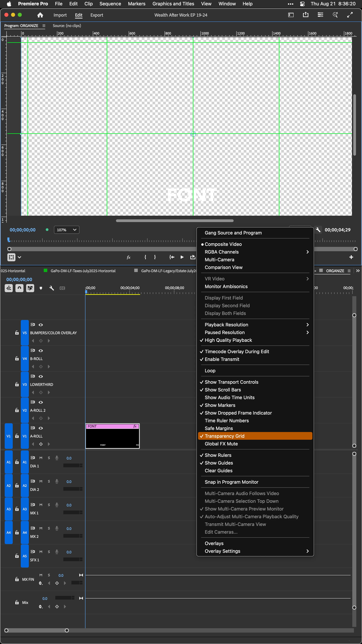Click the Mark In bracket icon
This screenshot has height=644, width=362.
(x=145, y=257)
